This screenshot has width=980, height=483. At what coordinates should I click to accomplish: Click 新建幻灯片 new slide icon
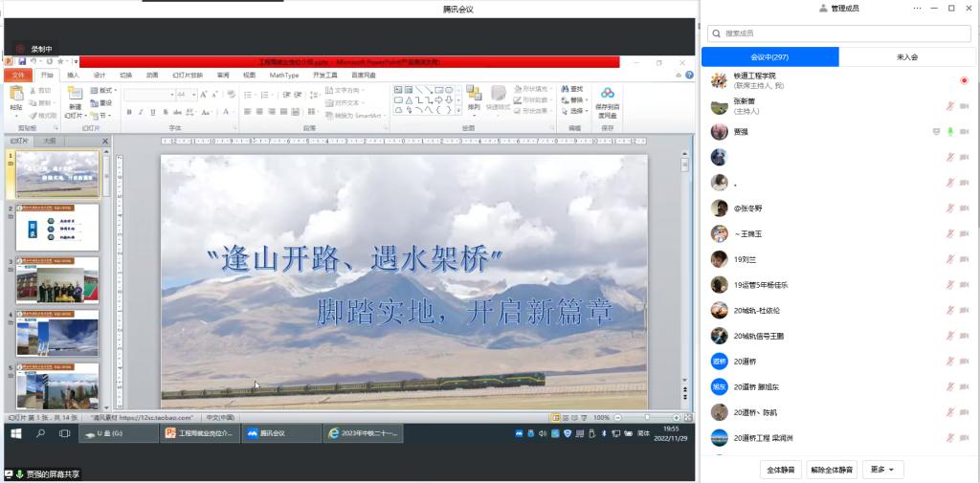pos(75,95)
